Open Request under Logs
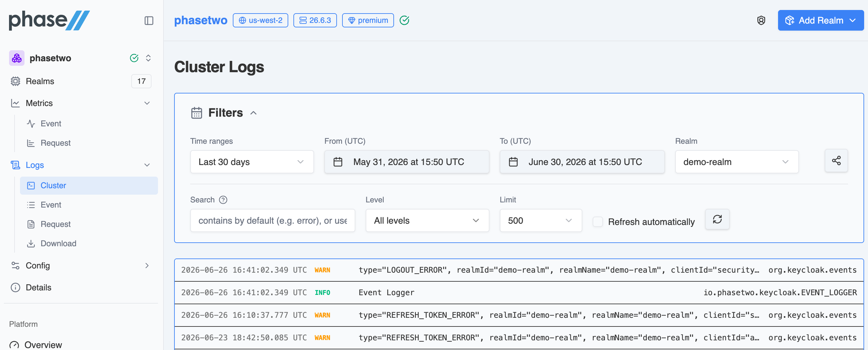This screenshot has width=868, height=350. tap(55, 224)
